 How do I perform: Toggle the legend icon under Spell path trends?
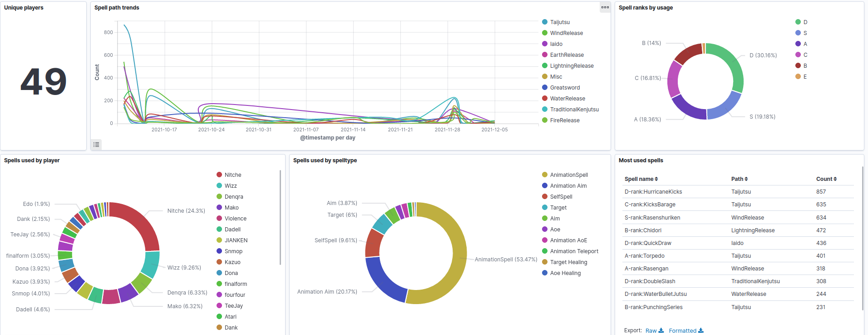[x=96, y=145]
